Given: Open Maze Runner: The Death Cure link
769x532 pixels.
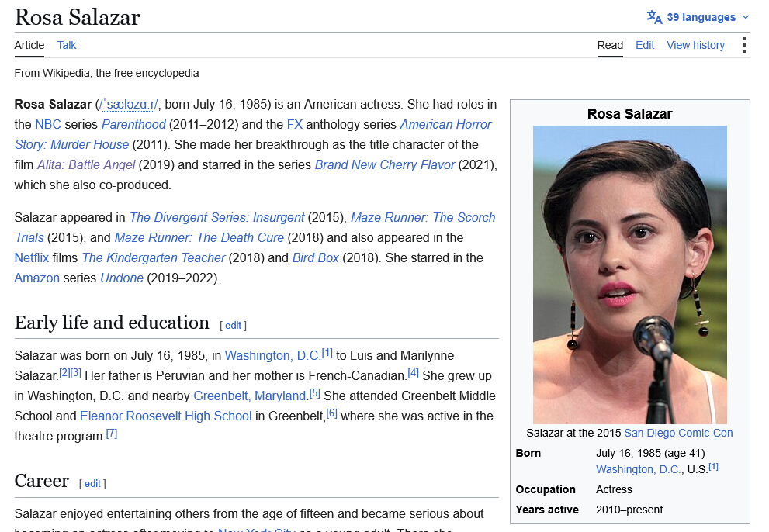Looking at the screenshot, I should 199,238.
